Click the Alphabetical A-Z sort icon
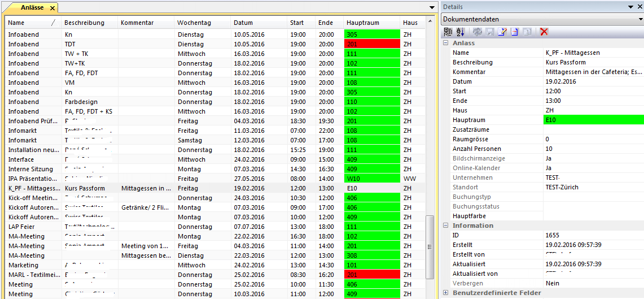 coord(460,32)
